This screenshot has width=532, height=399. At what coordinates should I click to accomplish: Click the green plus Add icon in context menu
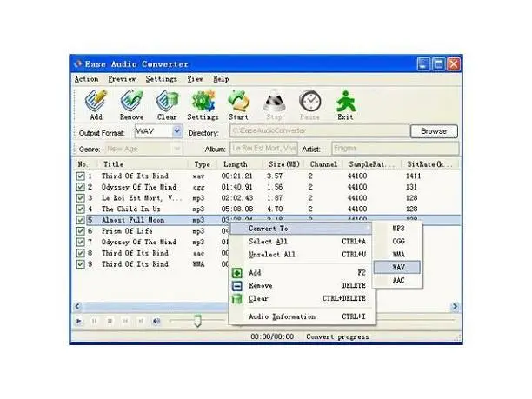tap(236, 273)
